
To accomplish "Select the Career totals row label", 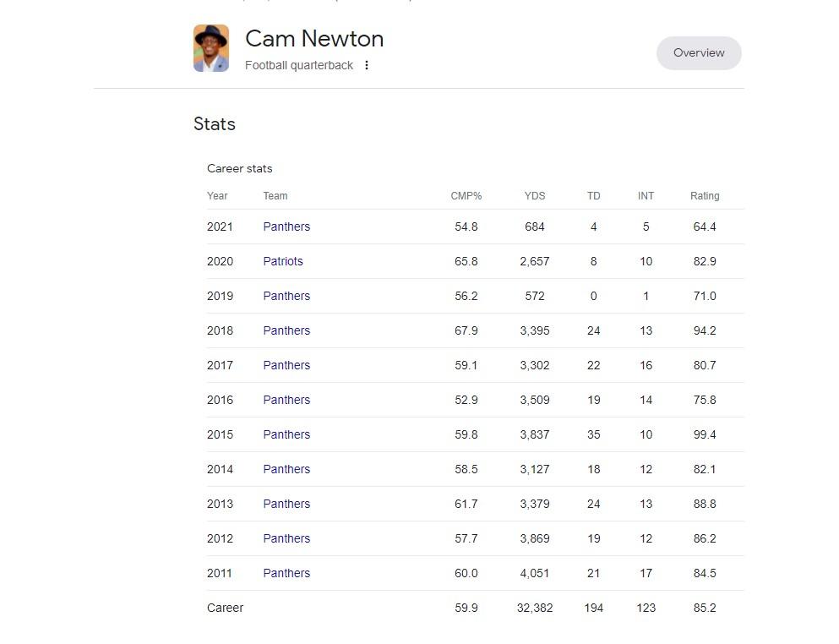I will click(x=225, y=609).
